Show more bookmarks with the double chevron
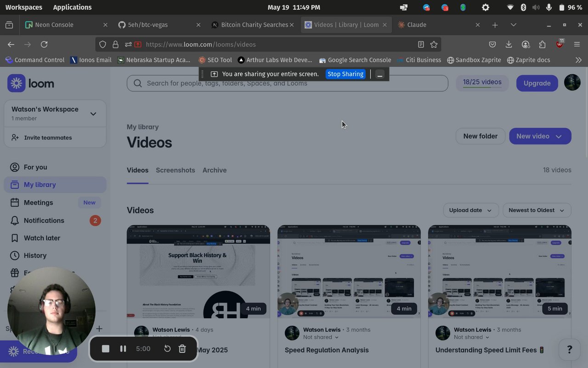The height and width of the screenshot is (368, 588). pyautogui.click(x=578, y=60)
